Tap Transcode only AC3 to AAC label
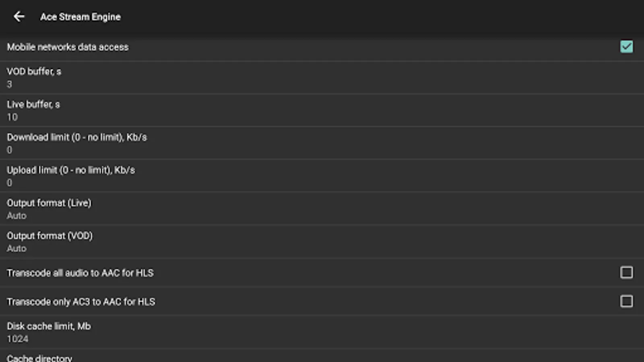The width and height of the screenshot is (644, 362). tap(81, 302)
